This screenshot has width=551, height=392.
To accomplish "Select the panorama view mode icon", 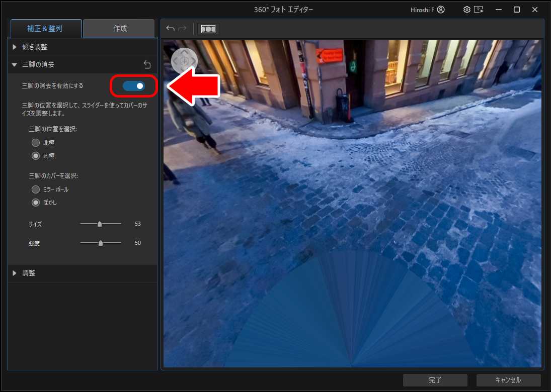I will pos(207,28).
